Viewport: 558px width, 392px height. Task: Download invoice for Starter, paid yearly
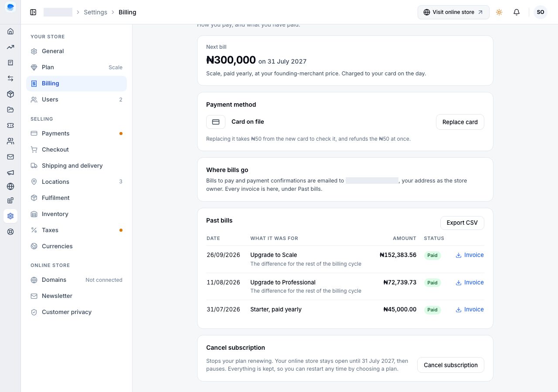click(x=470, y=310)
